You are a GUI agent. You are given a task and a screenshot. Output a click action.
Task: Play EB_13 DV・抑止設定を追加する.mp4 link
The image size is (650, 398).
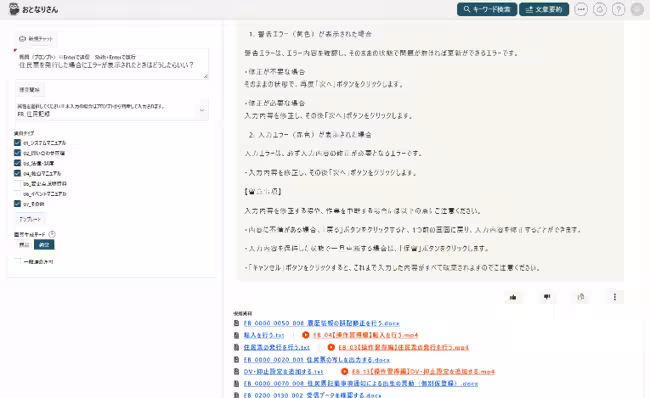click(423, 371)
